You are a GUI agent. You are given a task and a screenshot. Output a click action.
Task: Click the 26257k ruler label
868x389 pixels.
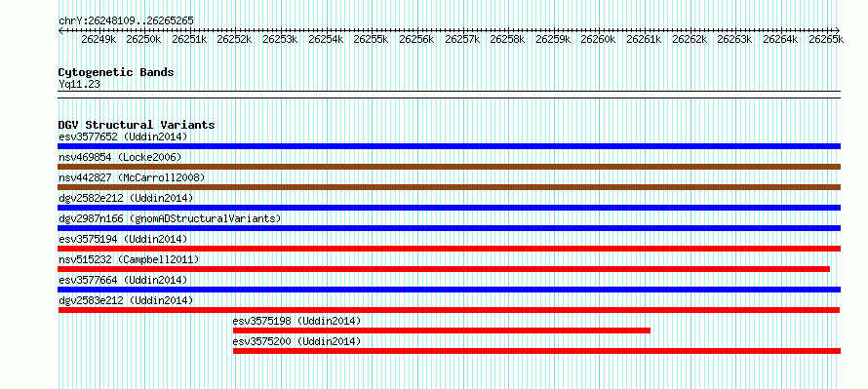coord(461,39)
